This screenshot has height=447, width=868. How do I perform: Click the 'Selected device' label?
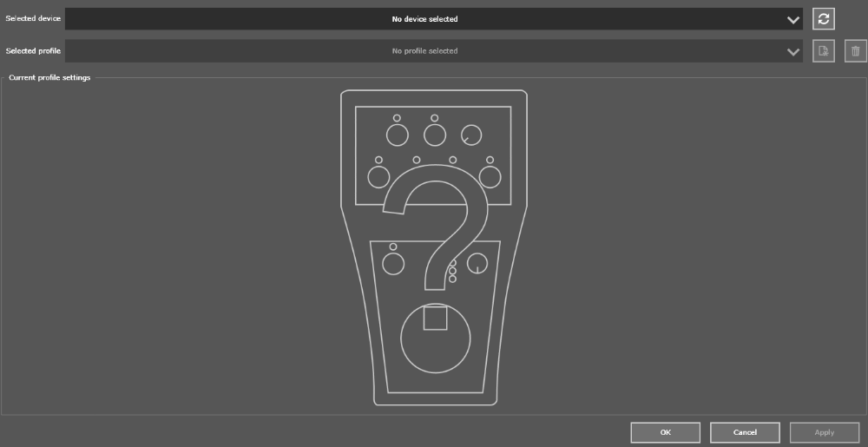point(33,18)
